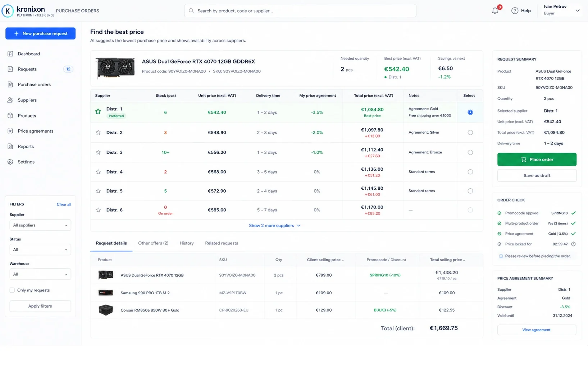Screen dimensions: 588x368
Task: Click the Products sidebar icon
Action: click(10, 116)
